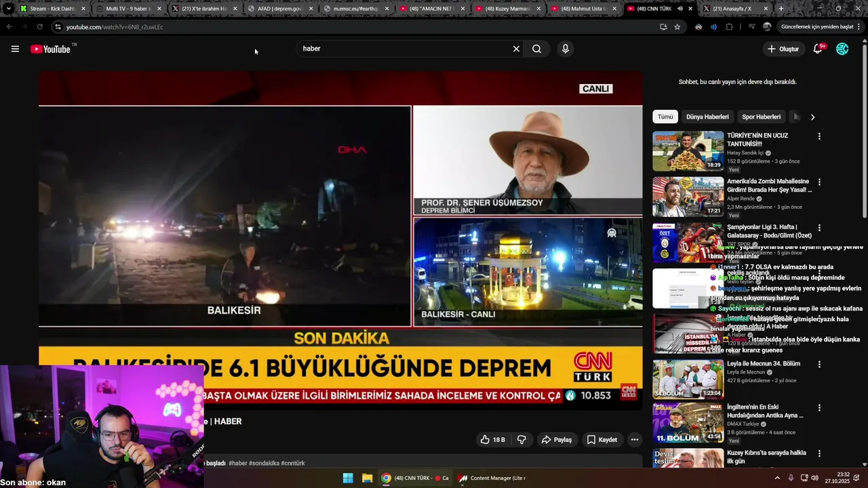Go to the YouTube home logo

(x=51, y=49)
